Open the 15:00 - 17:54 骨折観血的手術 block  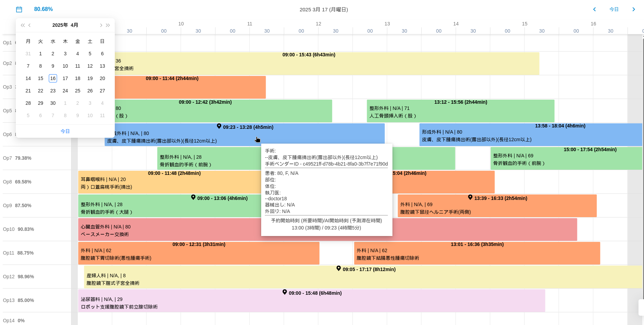tap(566, 158)
